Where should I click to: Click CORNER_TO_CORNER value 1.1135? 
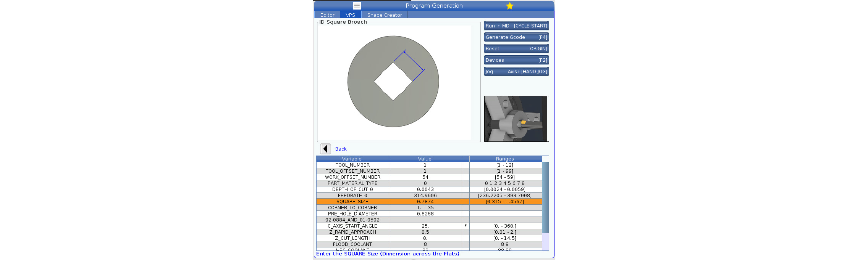[425, 208]
